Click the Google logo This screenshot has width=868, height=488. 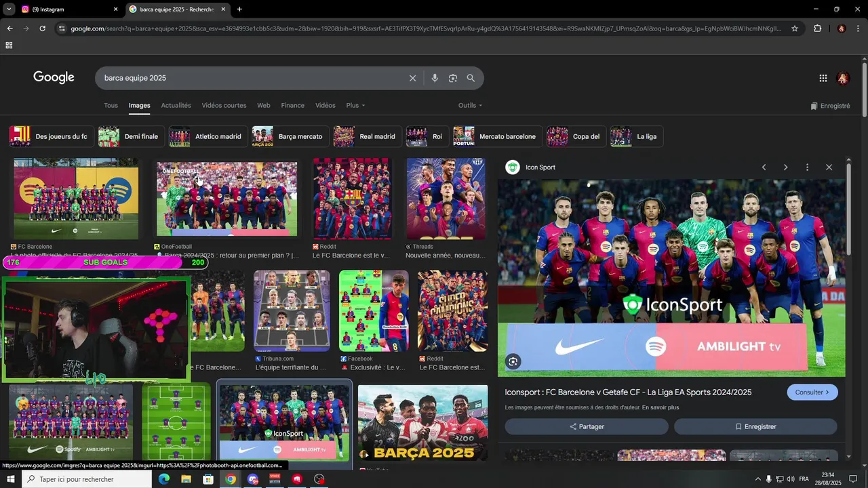[x=54, y=78]
